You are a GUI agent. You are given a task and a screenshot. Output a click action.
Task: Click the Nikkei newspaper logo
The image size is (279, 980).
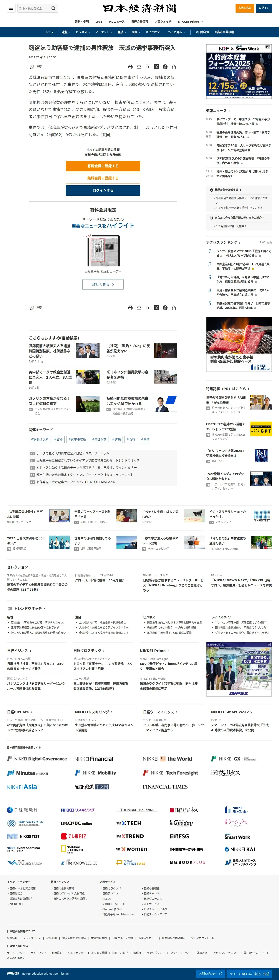point(139,8)
